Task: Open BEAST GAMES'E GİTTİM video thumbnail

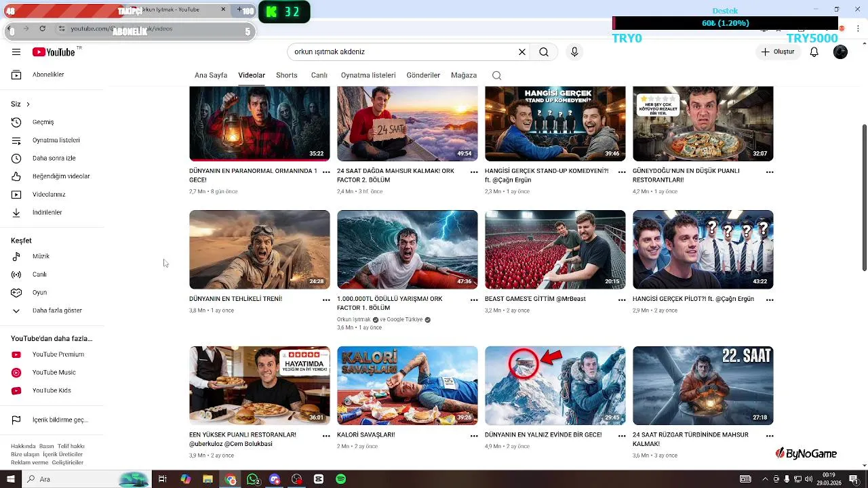Action: (555, 249)
